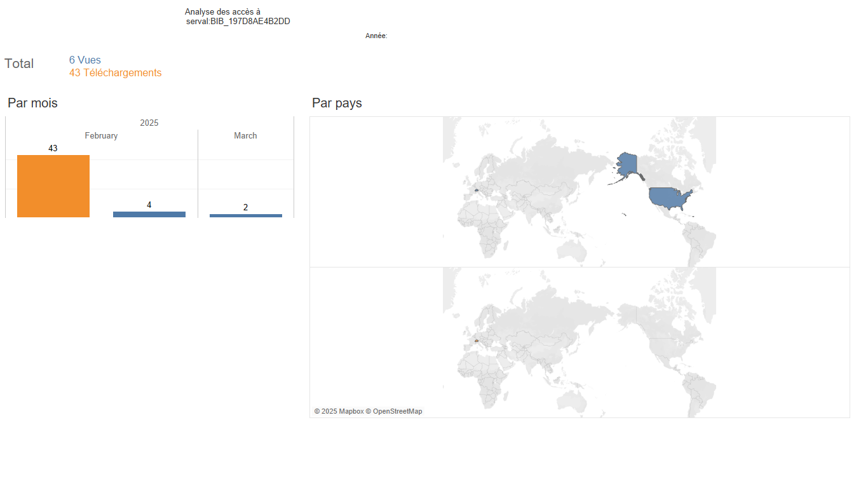Screen dimensions: 868x488
Task: Open the Mapbox attribution link
Action: coord(339,411)
